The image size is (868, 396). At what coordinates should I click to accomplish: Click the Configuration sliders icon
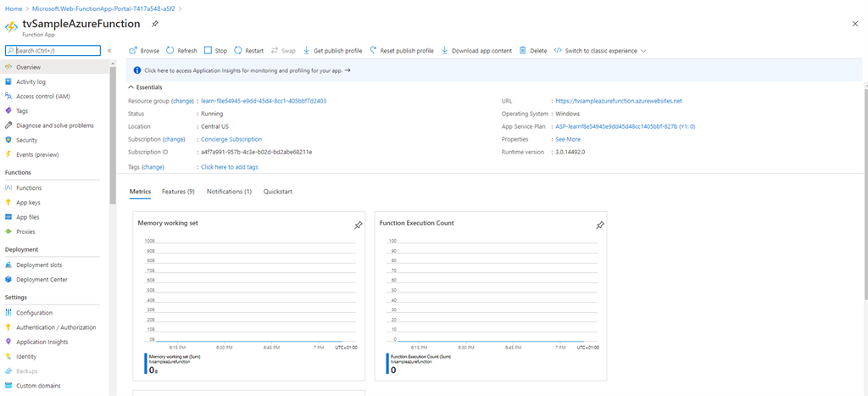(x=8, y=313)
